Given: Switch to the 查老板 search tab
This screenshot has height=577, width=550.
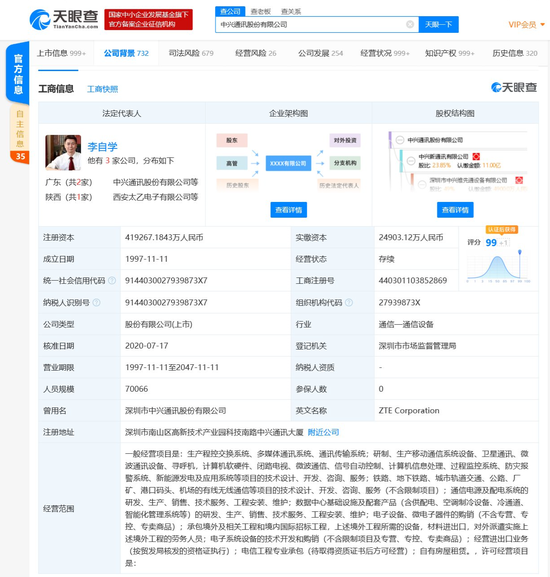Looking at the screenshot, I should [x=260, y=11].
